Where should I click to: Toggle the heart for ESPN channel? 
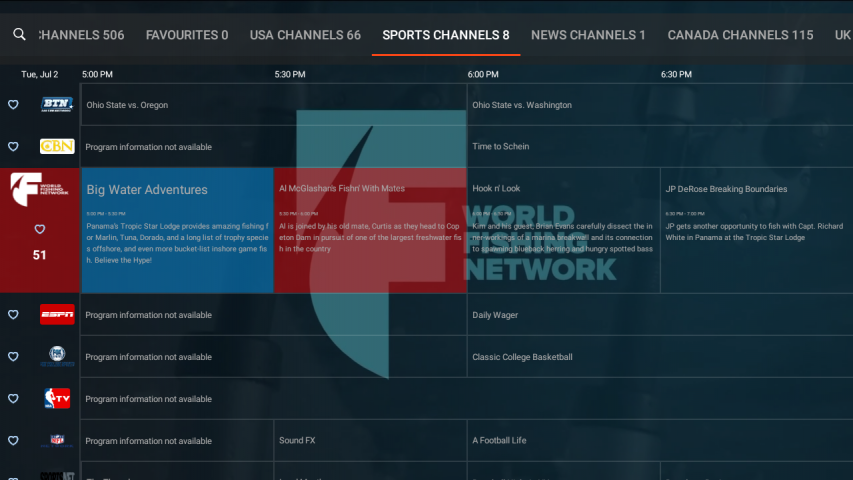click(x=13, y=315)
